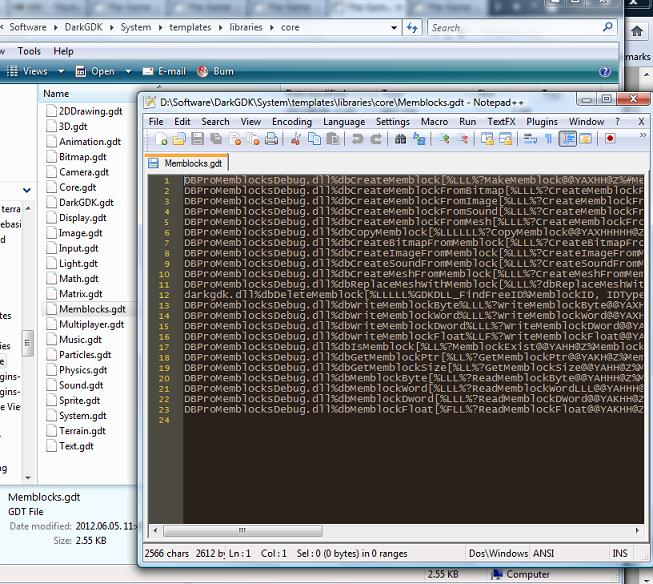Screen dimensions: 653x584
Task: Click the templates breadcrumb in address bar
Action: pyautogui.click(x=190, y=27)
